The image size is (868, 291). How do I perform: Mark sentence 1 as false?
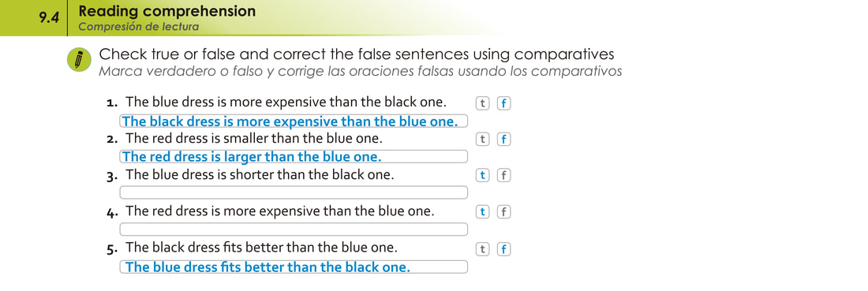[x=503, y=103]
